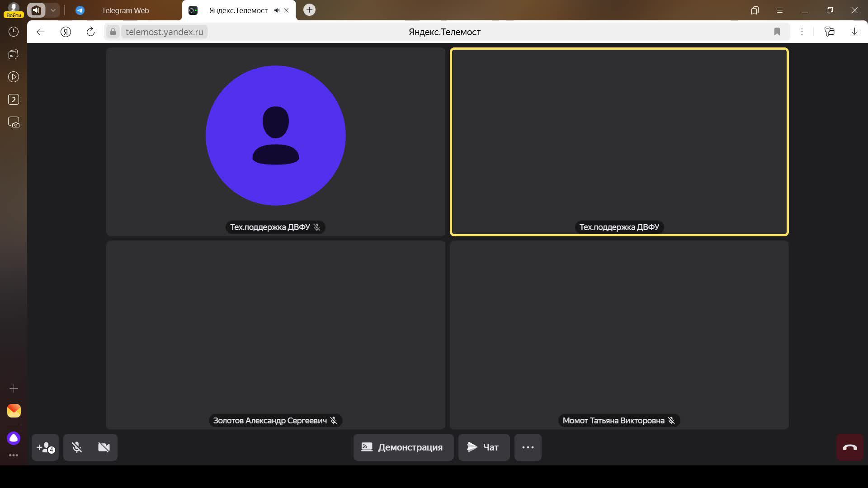Open the three-dot more options menu
This screenshot has width=868, height=488.
528,447
